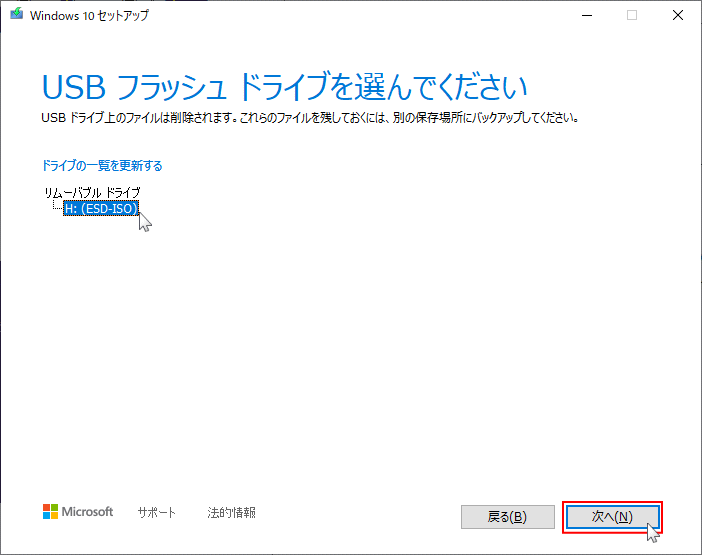The height and width of the screenshot is (555, 702).
Task: Select the リムーバブル ドライブ tree node
Action: (x=92, y=193)
